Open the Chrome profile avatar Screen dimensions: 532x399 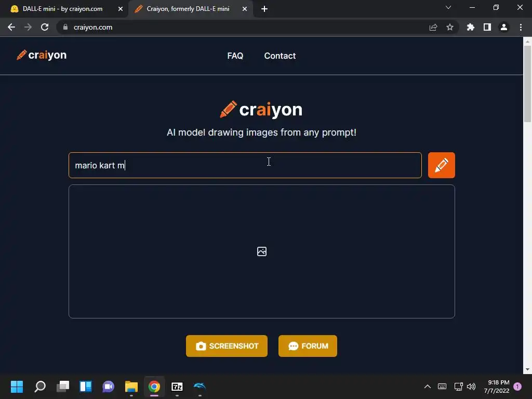click(504, 27)
